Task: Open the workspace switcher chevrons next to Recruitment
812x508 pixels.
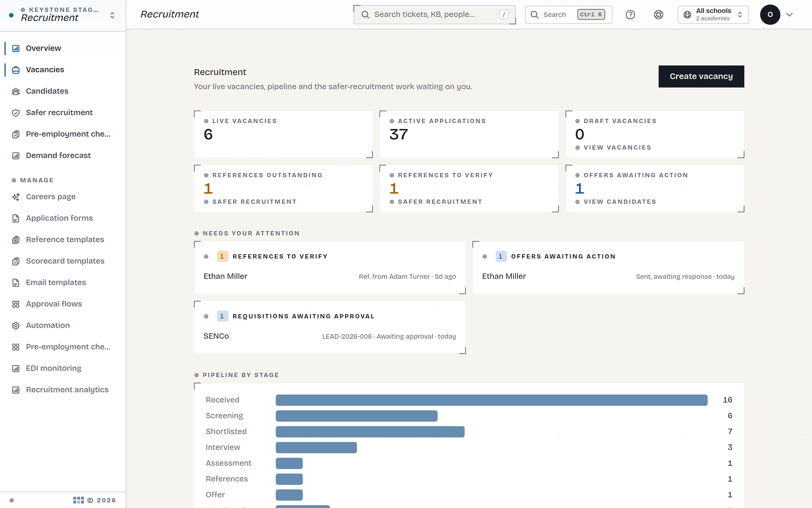Action: coord(112,16)
